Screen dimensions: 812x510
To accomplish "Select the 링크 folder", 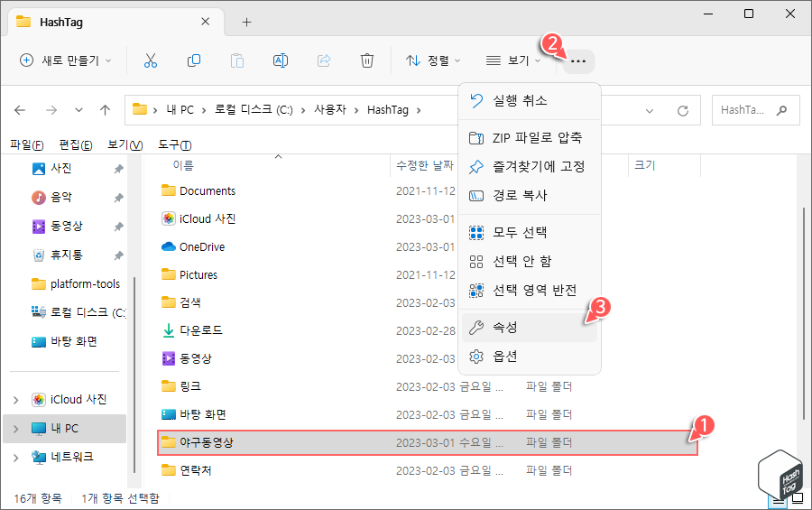I will [190, 386].
